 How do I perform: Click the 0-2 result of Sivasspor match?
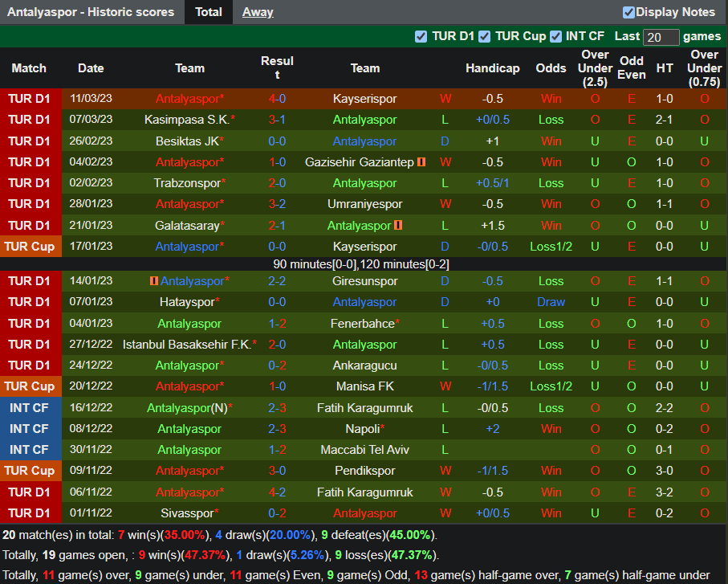277,513
